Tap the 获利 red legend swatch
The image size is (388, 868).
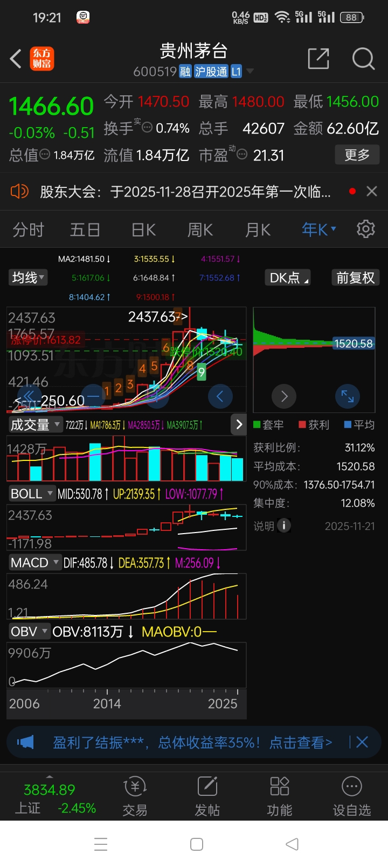click(x=302, y=425)
